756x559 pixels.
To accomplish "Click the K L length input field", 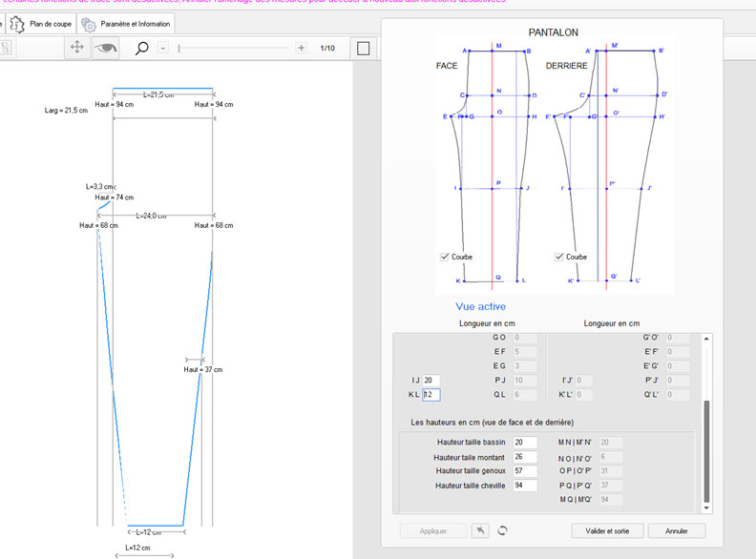I will 430,394.
